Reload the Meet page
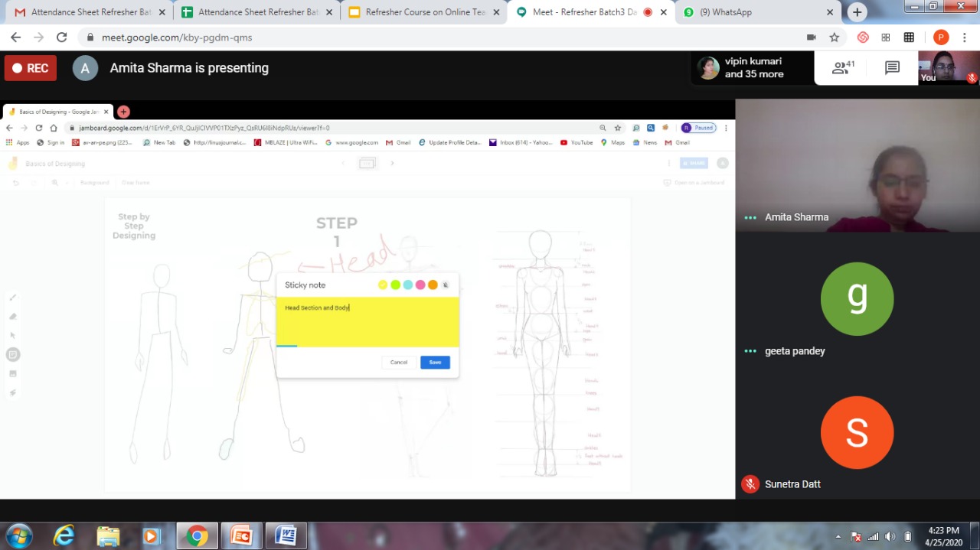 [x=61, y=37]
